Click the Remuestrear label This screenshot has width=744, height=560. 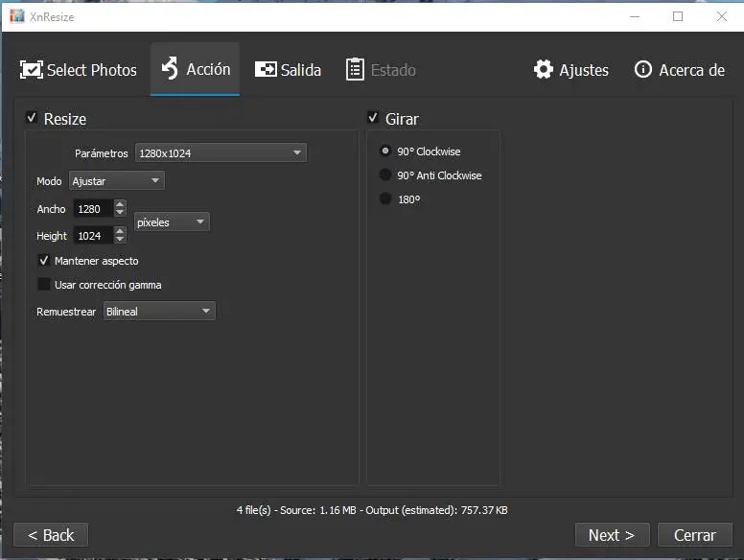66,312
